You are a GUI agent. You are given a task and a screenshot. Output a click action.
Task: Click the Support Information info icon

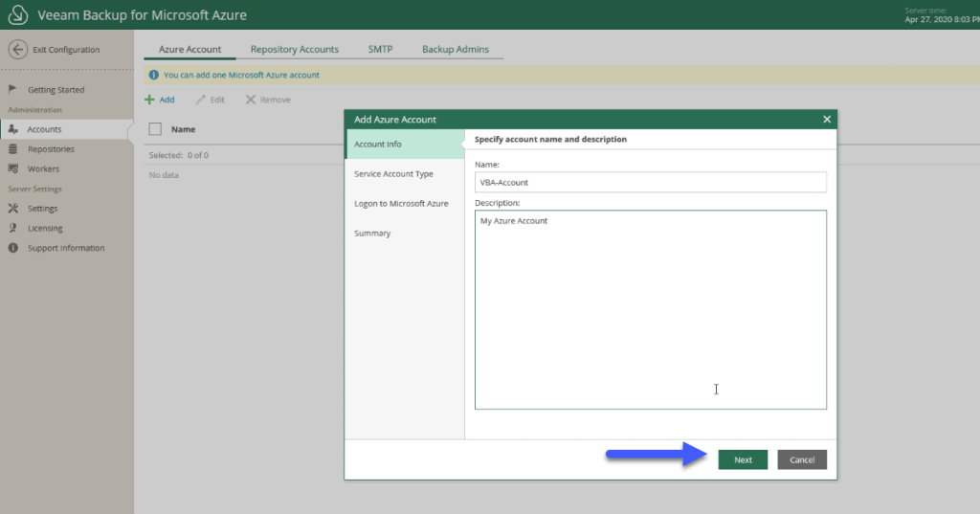pyautogui.click(x=13, y=248)
